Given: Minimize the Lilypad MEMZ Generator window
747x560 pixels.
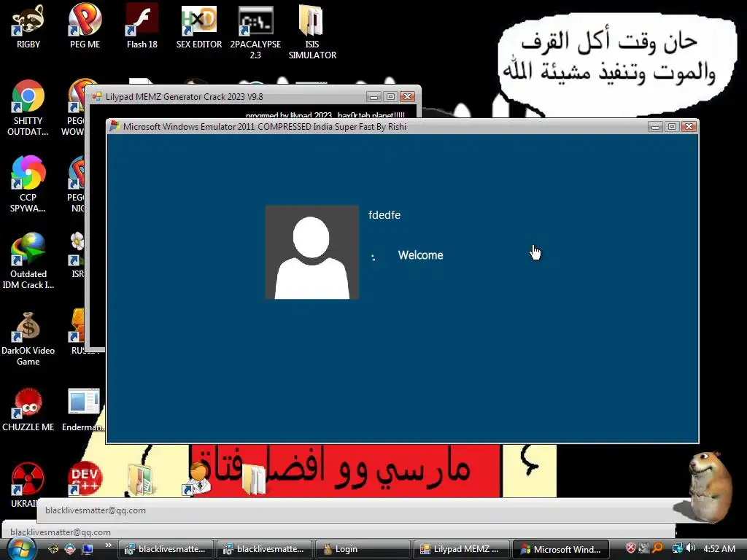Looking at the screenshot, I should tap(373, 97).
